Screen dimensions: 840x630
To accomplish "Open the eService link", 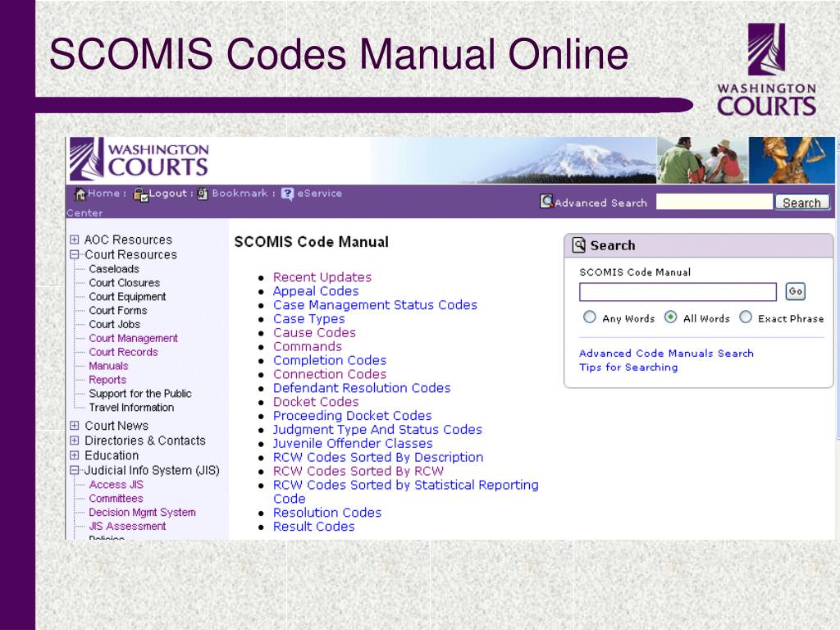I will click(x=319, y=194).
